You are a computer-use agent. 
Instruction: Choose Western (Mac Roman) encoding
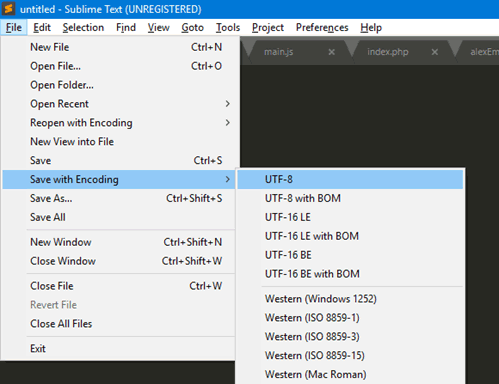tap(350, 374)
